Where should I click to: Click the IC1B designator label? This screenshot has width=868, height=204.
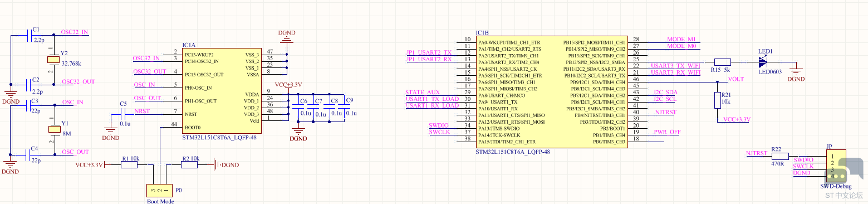[x=483, y=33]
